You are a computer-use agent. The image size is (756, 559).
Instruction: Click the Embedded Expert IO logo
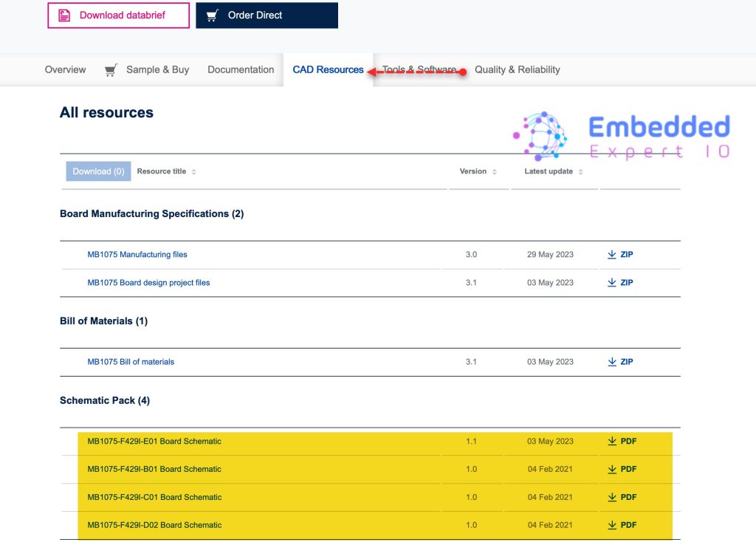coord(622,137)
